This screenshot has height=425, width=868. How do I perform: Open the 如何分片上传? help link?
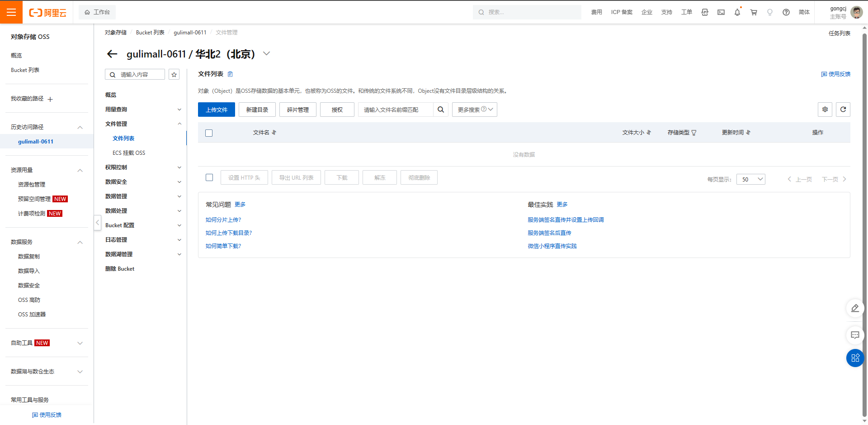click(223, 220)
